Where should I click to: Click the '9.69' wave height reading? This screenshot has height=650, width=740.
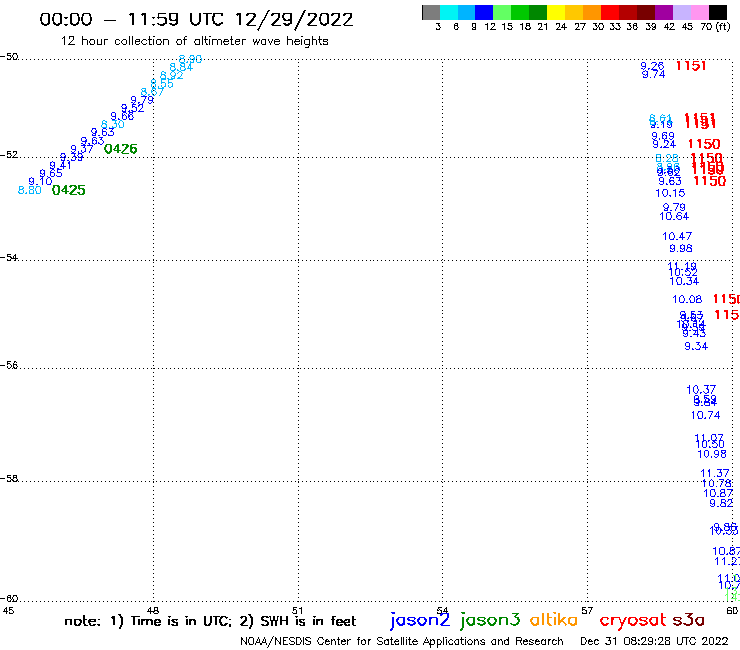click(663, 136)
